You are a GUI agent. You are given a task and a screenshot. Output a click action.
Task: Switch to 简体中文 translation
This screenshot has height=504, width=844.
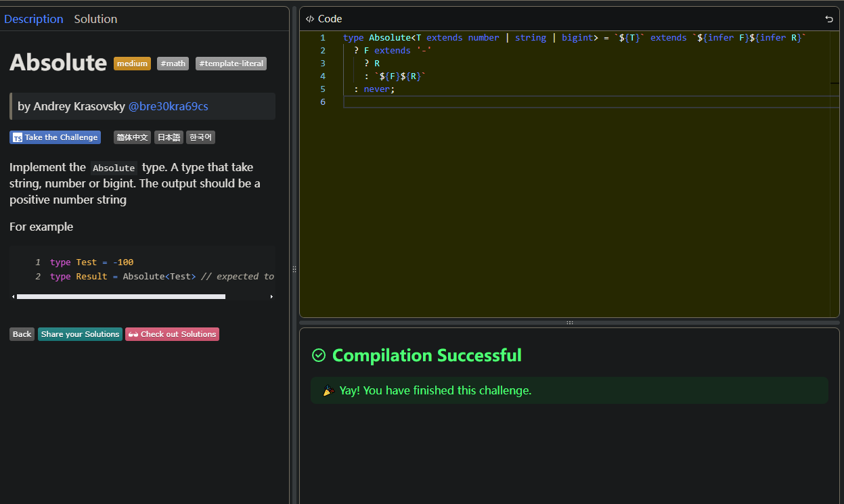tap(132, 137)
